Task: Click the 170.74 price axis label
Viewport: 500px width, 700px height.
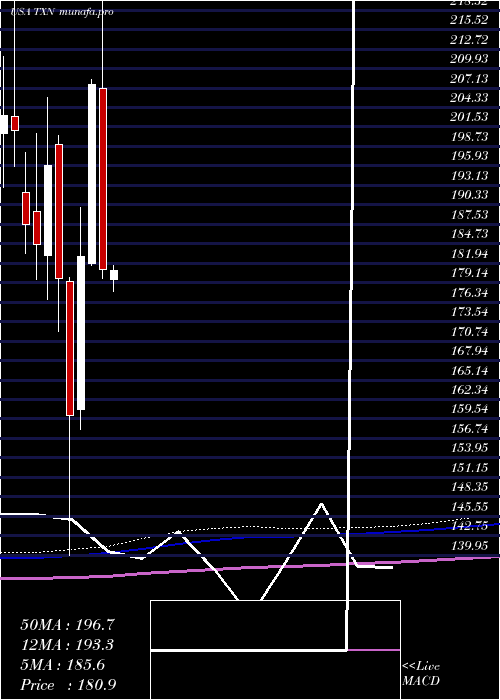Action: pos(469,331)
